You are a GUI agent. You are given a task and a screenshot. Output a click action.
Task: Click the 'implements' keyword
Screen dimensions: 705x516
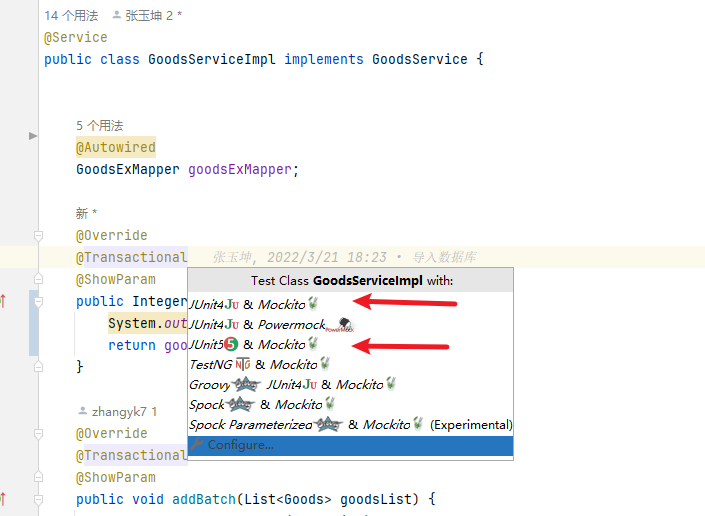(x=324, y=59)
